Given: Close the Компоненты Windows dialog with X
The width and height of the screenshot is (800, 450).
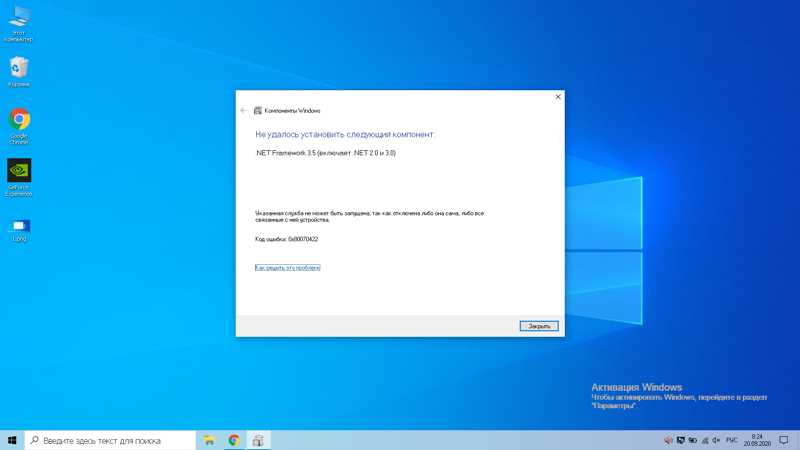Looking at the screenshot, I should 558,96.
